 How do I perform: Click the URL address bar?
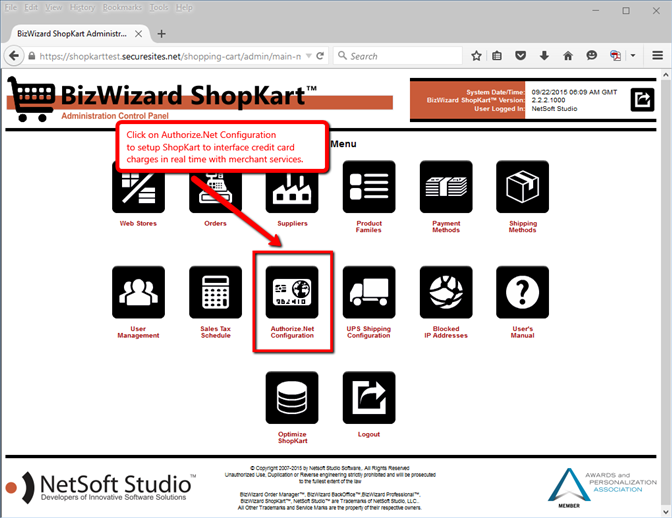point(170,56)
